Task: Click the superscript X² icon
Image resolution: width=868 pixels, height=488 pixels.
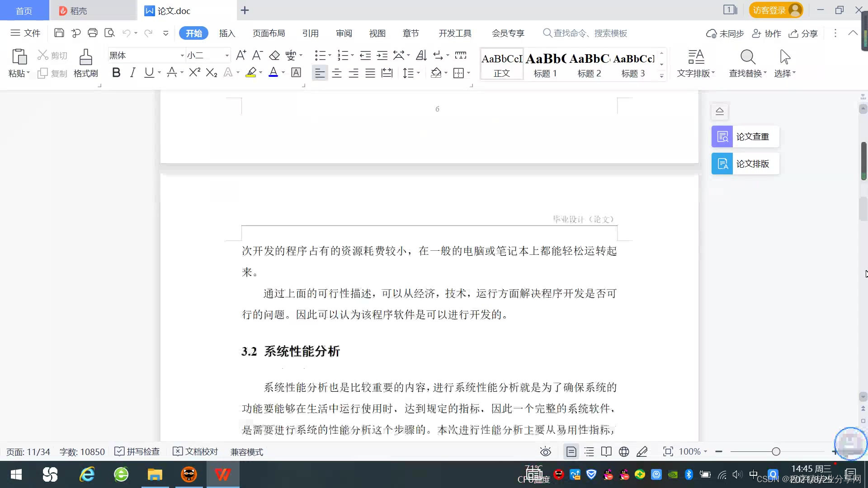Action: (195, 73)
